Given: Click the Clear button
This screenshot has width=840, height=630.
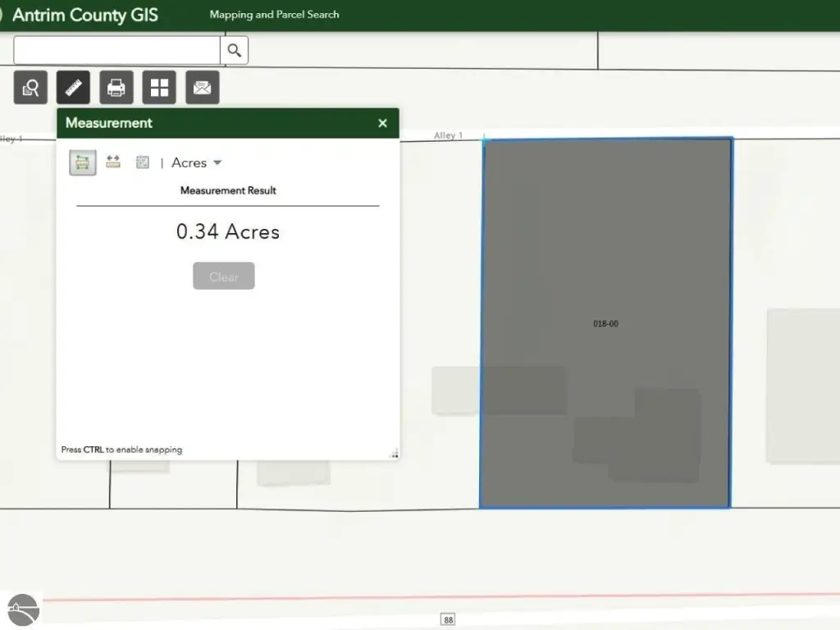Looking at the screenshot, I should point(224,276).
